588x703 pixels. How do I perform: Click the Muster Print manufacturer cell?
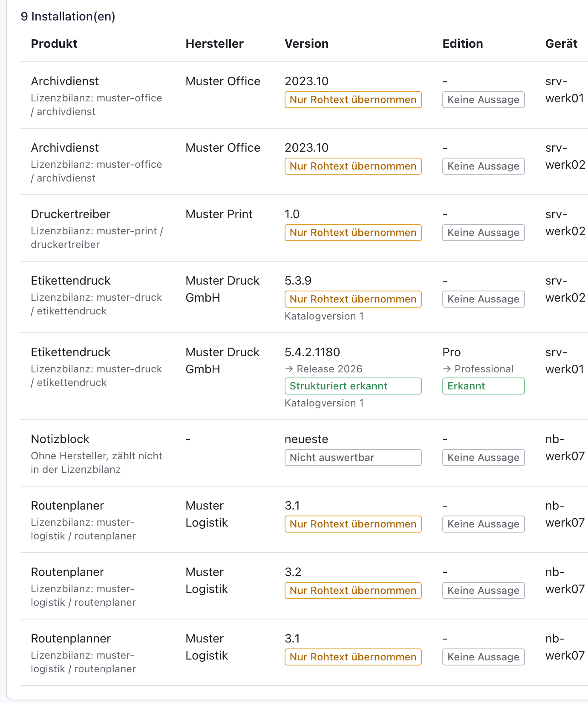click(219, 214)
